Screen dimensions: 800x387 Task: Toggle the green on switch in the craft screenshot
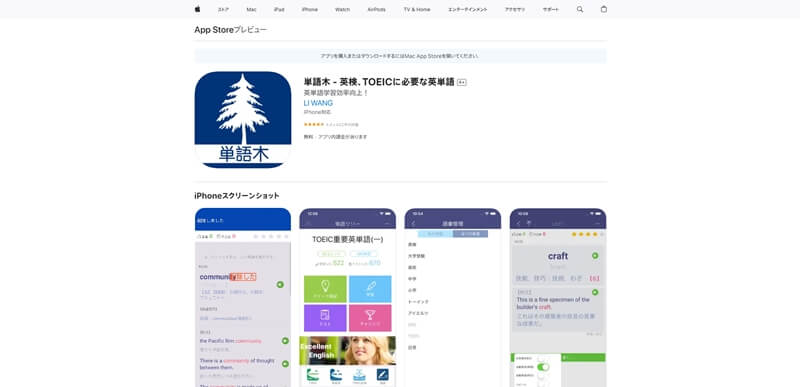coord(543,367)
